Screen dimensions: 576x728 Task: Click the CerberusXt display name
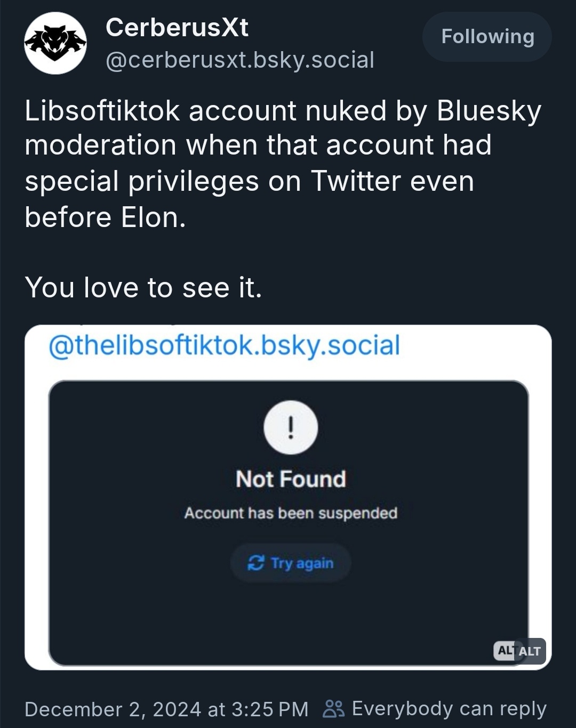[x=177, y=27]
